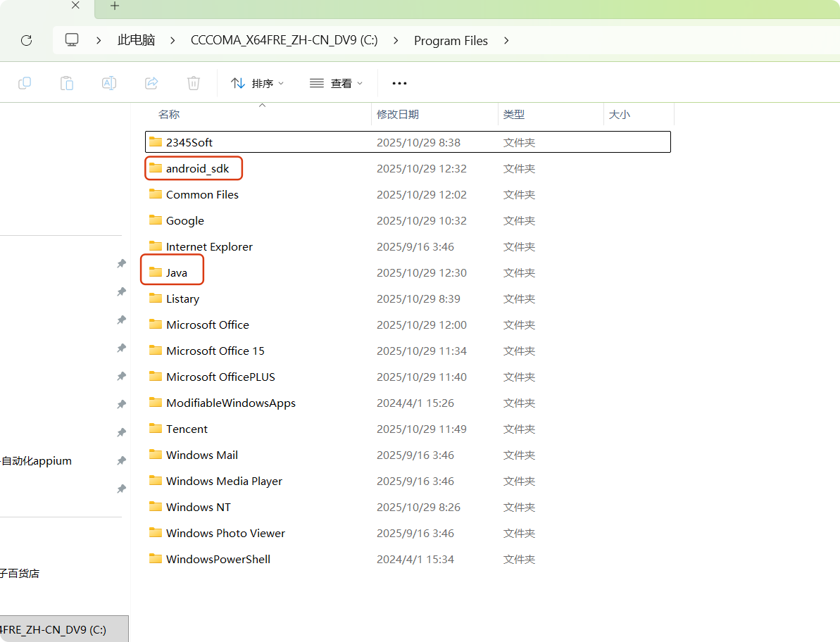Screen dimensions: 840x642
Task: Click date 2024/4/1 15:34 of WindowsPowerShell
Action: 415,559
